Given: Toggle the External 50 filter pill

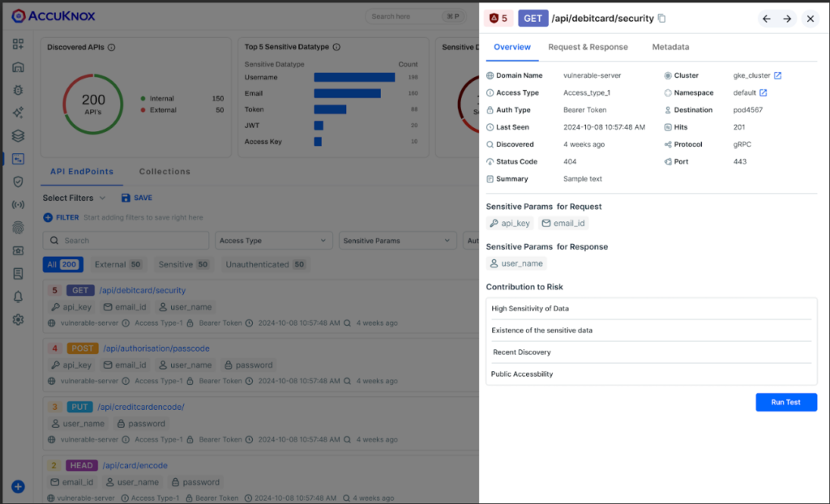Looking at the screenshot, I should [x=117, y=263].
